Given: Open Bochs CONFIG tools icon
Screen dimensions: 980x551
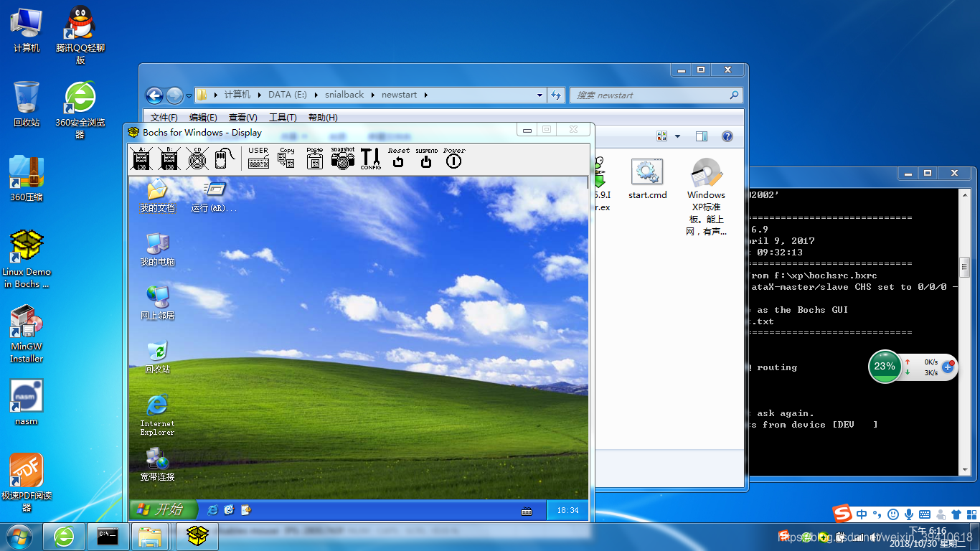Looking at the screenshot, I should (370, 159).
